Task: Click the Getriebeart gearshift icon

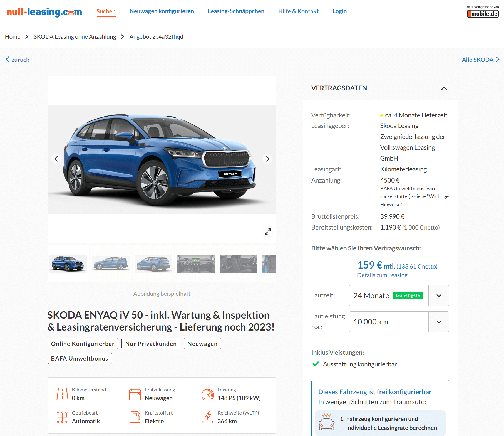Action: pyautogui.click(x=63, y=417)
